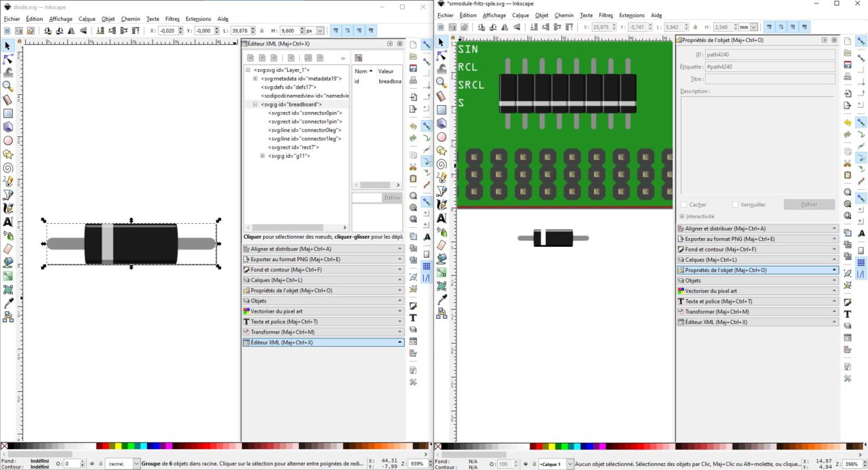The image size is (868, 470).
Task: Select the Calligraphy pen tool
Action: pos(8,208)
